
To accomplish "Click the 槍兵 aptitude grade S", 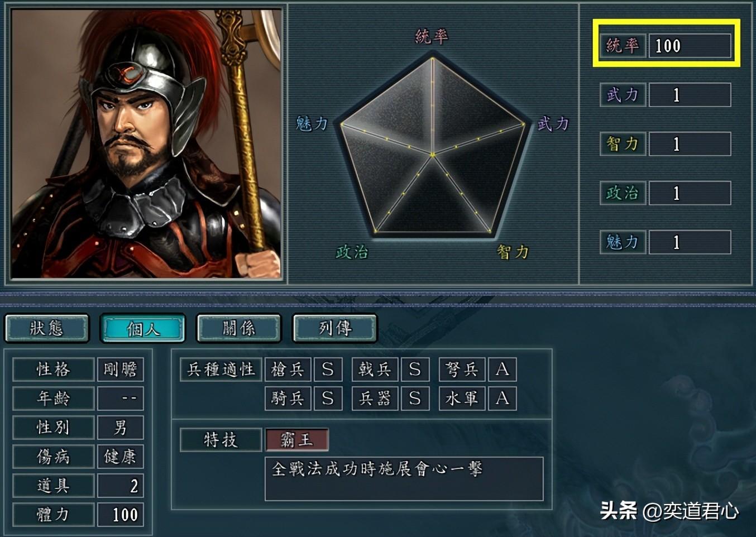I will click(328, 370).
